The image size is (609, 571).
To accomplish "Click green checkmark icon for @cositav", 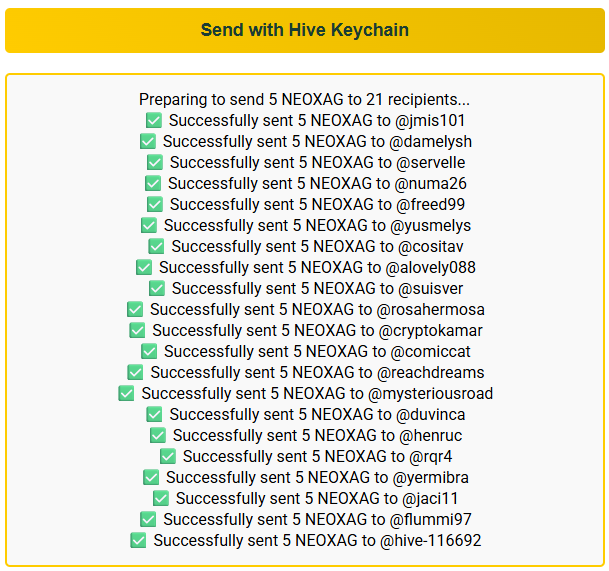I will point(157,246).
